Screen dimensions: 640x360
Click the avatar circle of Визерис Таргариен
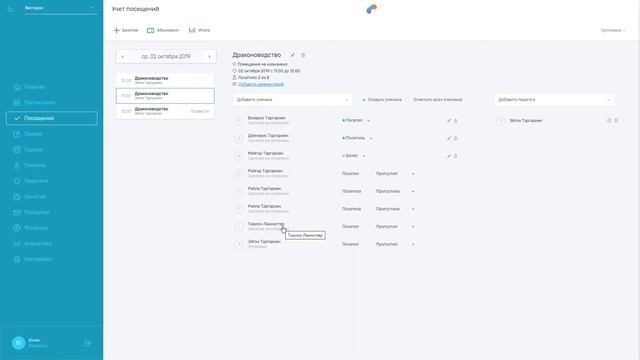tap(239, 120)
